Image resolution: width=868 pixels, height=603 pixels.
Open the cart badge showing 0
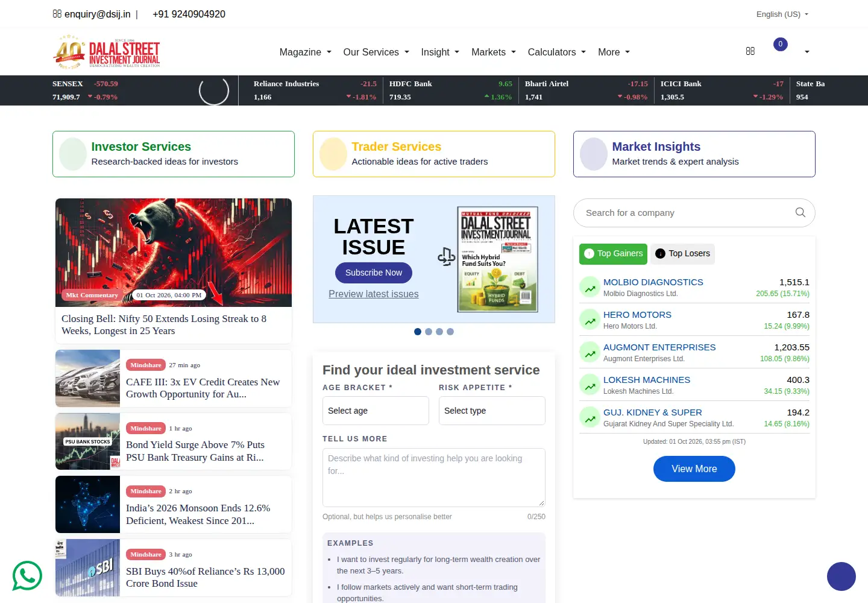781,44
